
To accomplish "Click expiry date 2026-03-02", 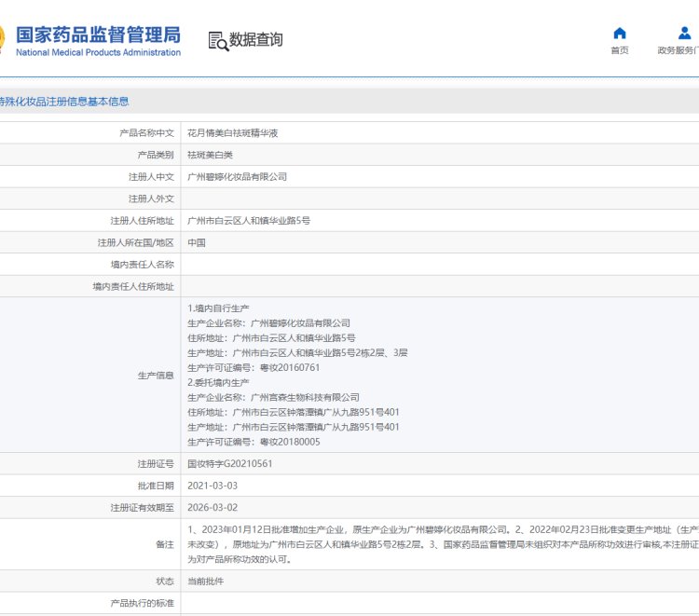I will (x=212, y=507).
